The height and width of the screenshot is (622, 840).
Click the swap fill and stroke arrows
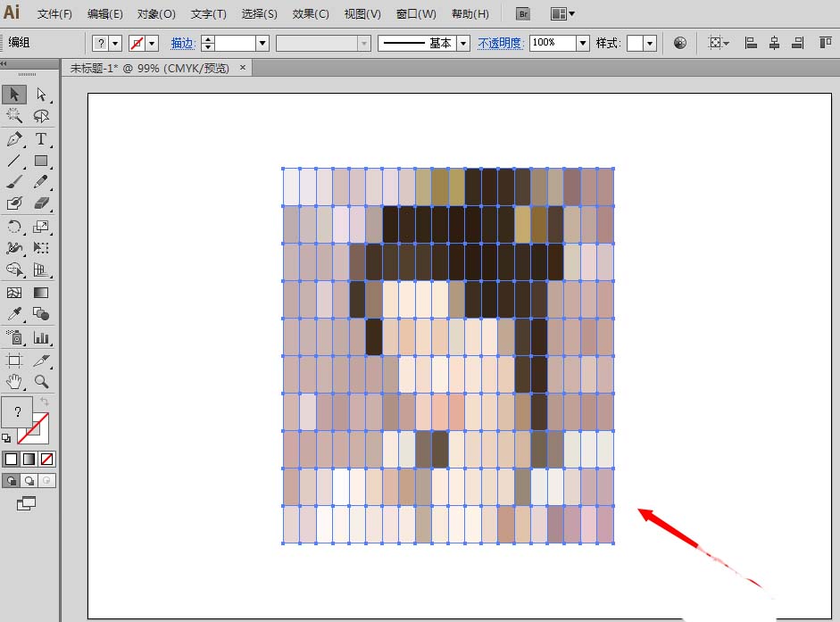(x=45, y=402)
